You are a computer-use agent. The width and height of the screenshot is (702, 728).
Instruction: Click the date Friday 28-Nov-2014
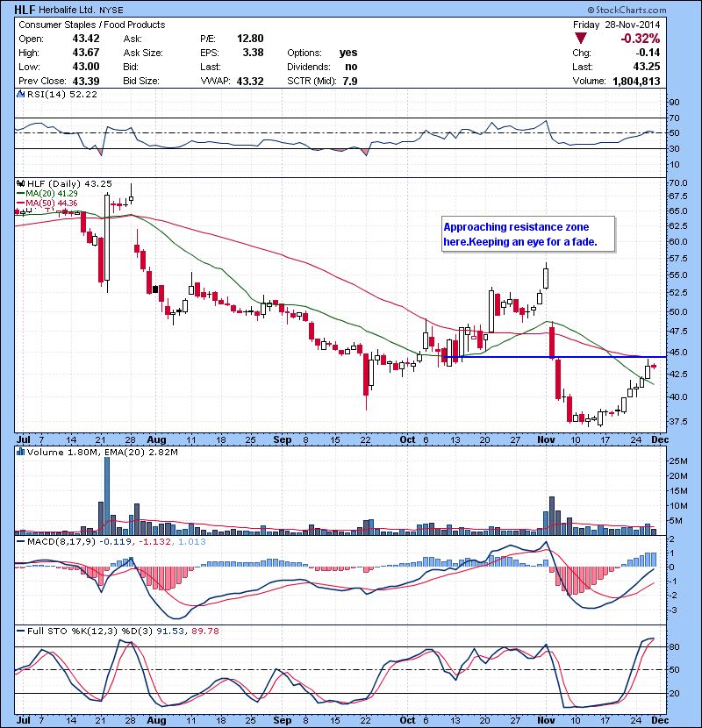click(x=616, y=25)
